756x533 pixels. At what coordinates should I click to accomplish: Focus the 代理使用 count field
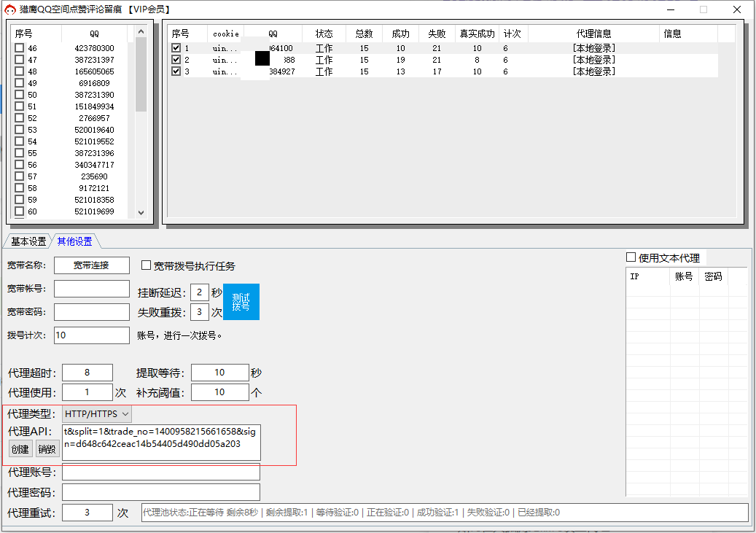coord(87,392)
